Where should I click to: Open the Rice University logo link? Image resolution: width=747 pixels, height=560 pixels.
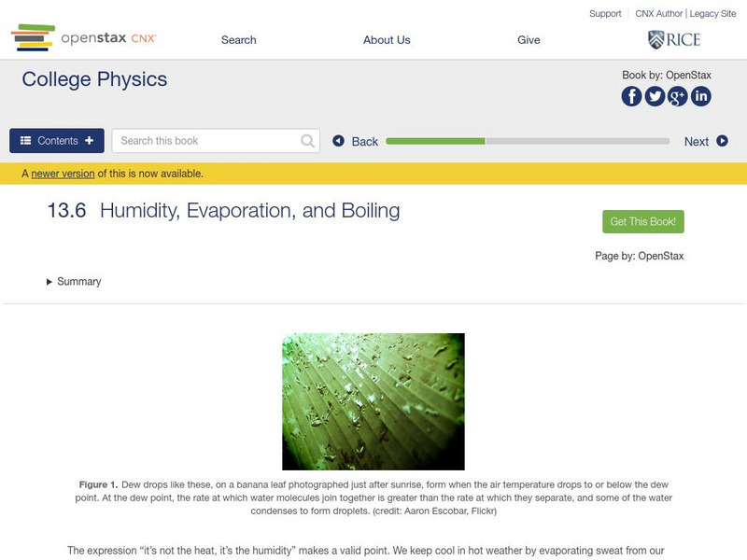click(673, 39)
